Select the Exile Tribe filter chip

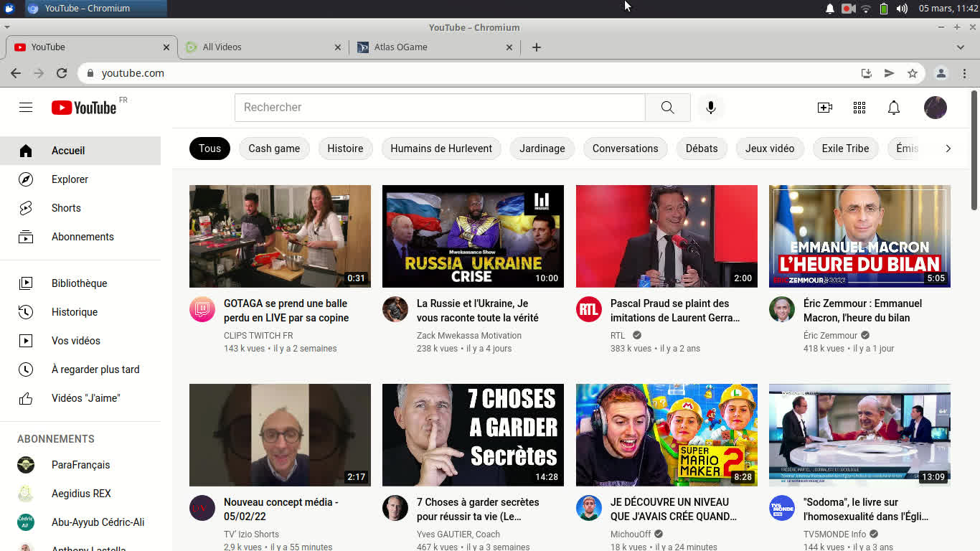pyautogui.click(x=845, y=149)
